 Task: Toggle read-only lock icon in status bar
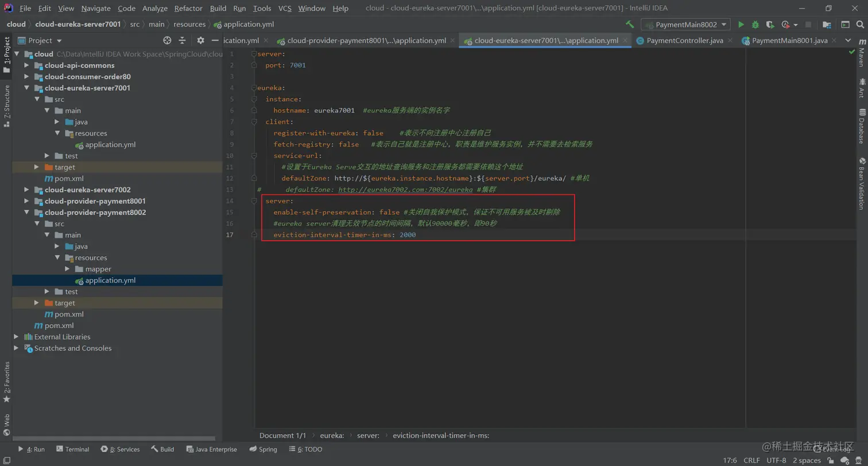[x=831, y=460]
